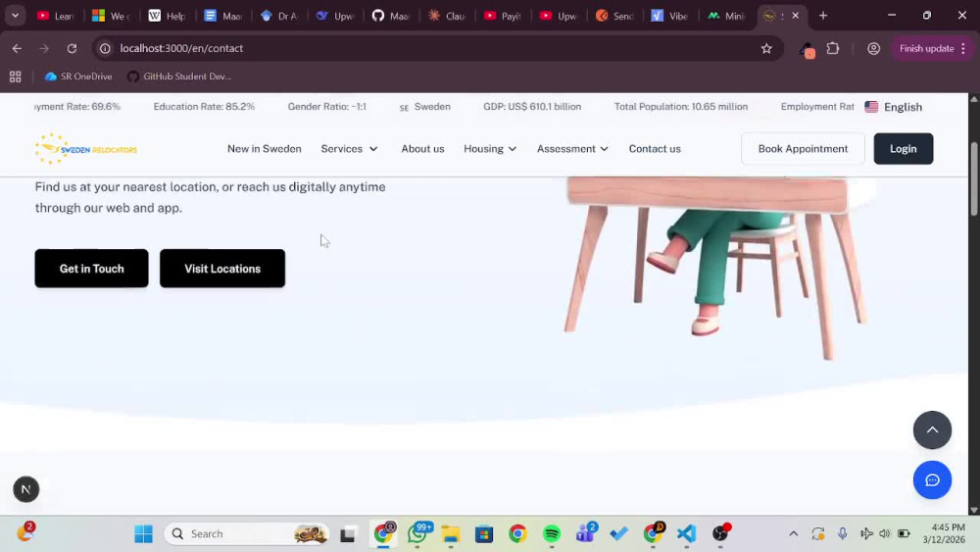Reload the page
The image size is (980, 552).
coord(72,48)
